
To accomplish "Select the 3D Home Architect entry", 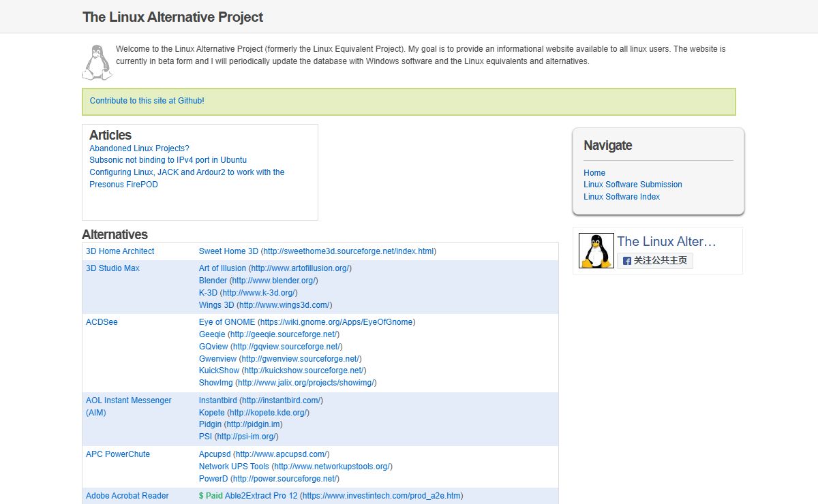I will [x=120, y=251].
